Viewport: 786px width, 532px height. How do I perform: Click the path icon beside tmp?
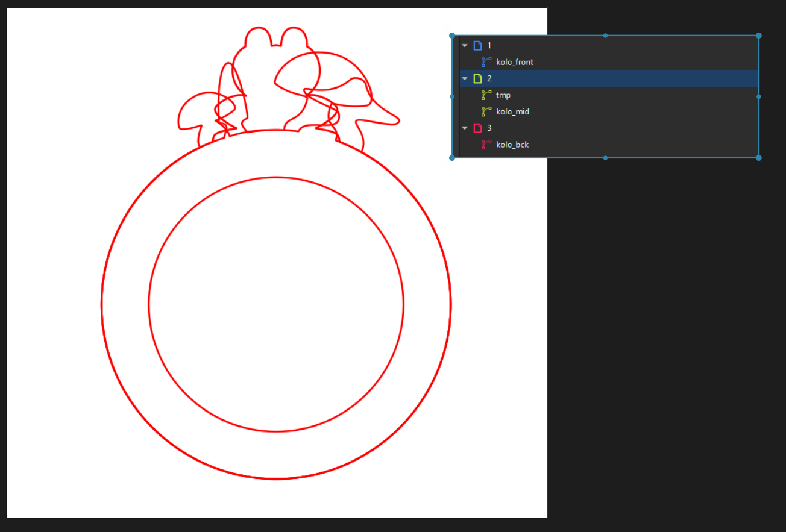[x=486, y=95]
